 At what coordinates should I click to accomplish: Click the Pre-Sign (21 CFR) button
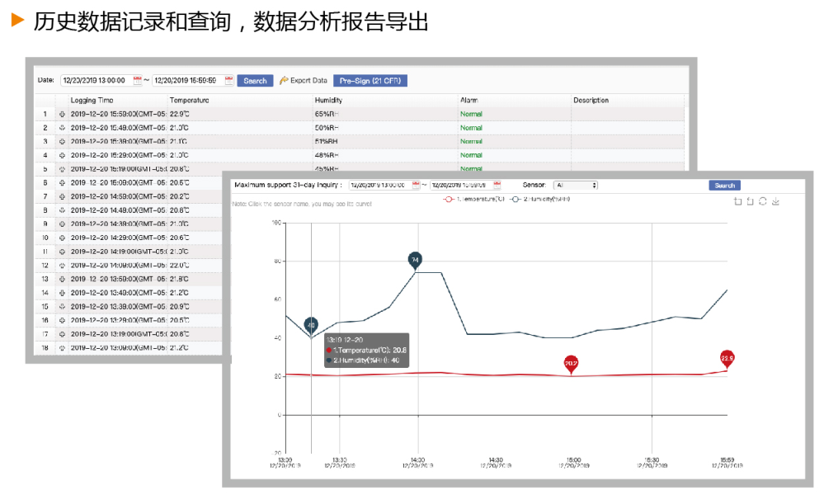tap(372, 79)
